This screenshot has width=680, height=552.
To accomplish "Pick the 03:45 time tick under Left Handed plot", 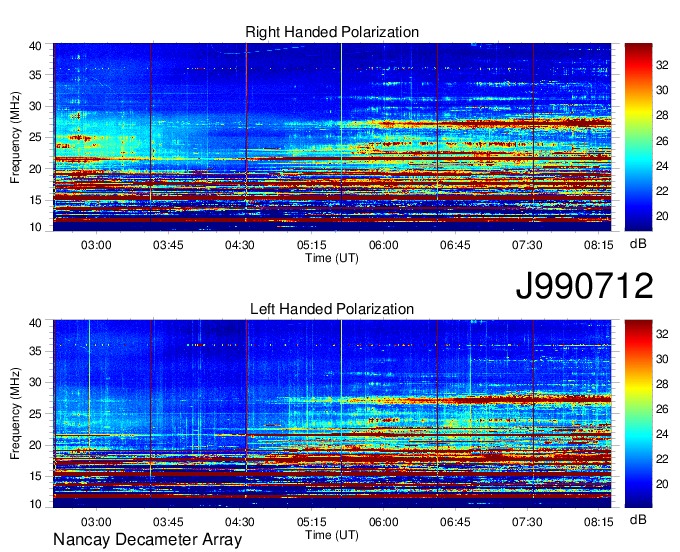I will [x=168, y=522].
